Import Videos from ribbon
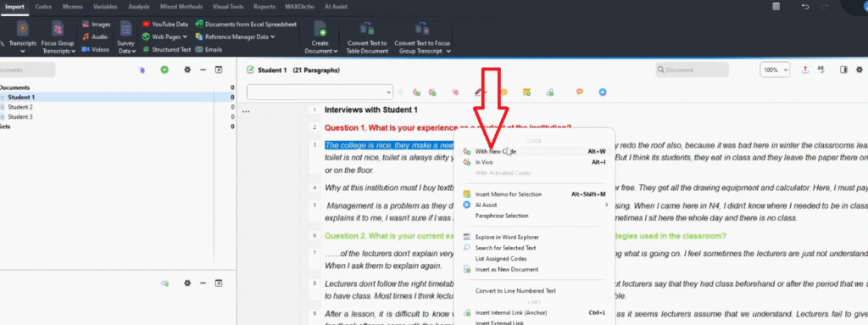 pyautogui.click(x=95, y=49)
